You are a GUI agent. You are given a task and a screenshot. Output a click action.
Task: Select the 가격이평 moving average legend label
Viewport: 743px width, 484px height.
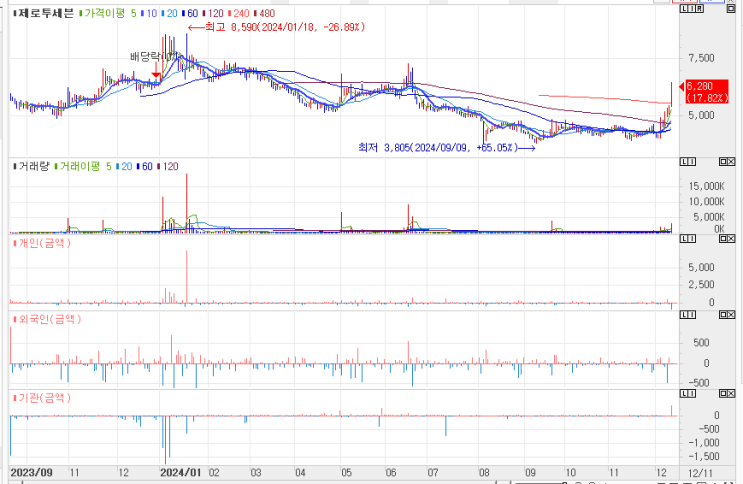point(104,13)
